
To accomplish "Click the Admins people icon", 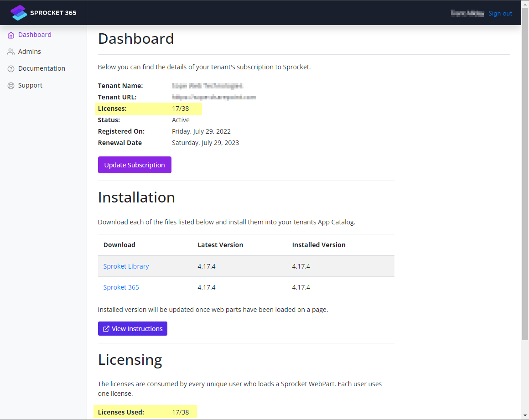I will 11,52.
